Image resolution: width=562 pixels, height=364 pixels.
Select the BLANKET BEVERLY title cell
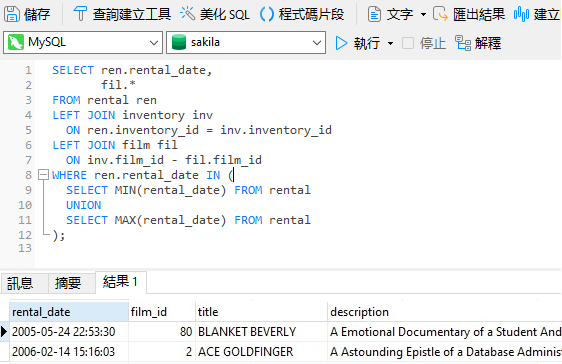point(261,332)
